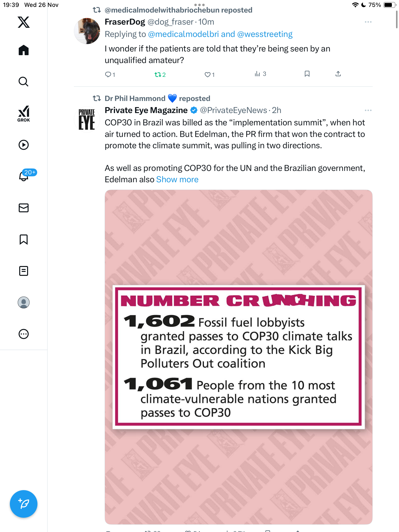Open the Search page
This screenshot has height=532, width=399.
(x=24, y=82)
